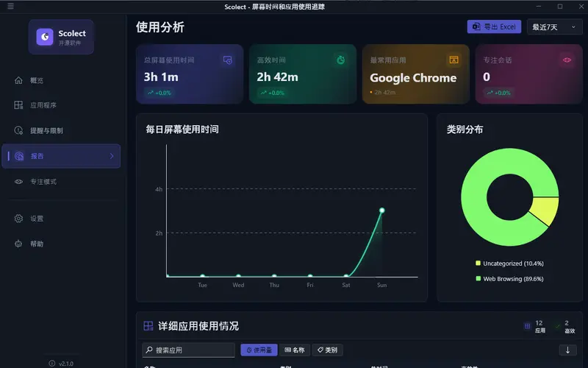Click the clock alert icon beside 提醒与限制
The height and width of the screenshot is (368, 588).
point(18,130)
